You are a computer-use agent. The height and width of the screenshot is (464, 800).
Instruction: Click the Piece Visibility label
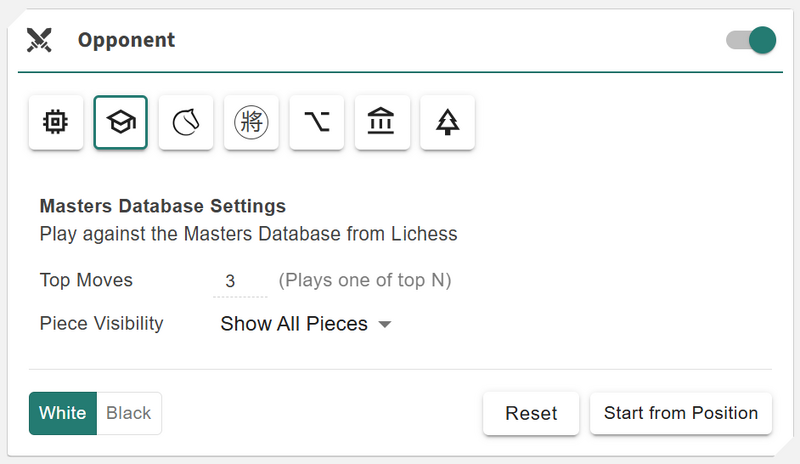tap(101, 324)
